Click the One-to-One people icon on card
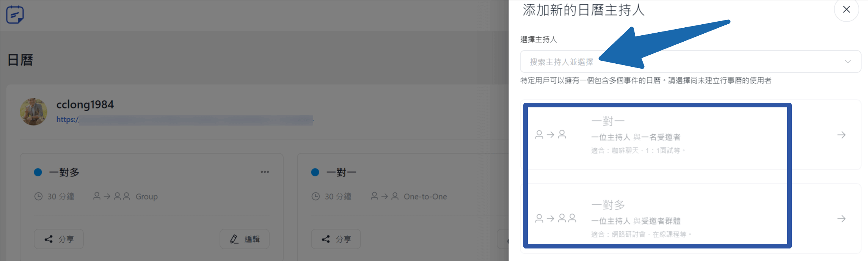Viewport: 868px width, 261px height. pos(385,196)
